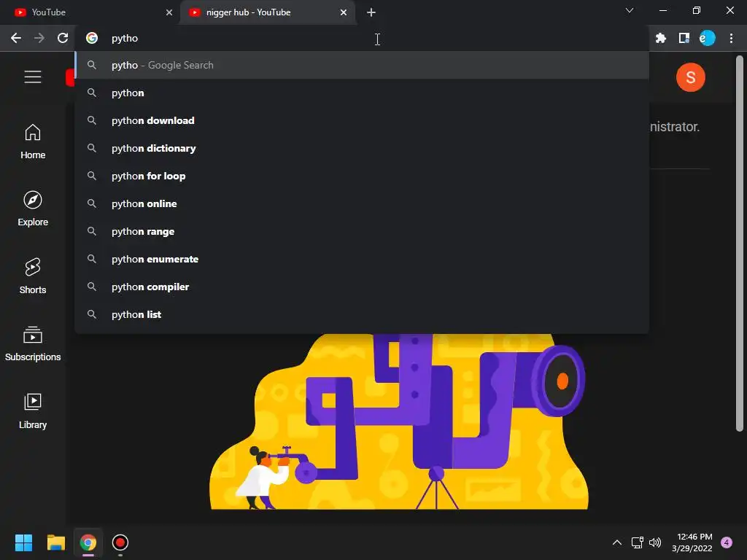Choose 'python enumerate' suggestion
The width and height of the screenshot is (747, 560).
[362, 259]
